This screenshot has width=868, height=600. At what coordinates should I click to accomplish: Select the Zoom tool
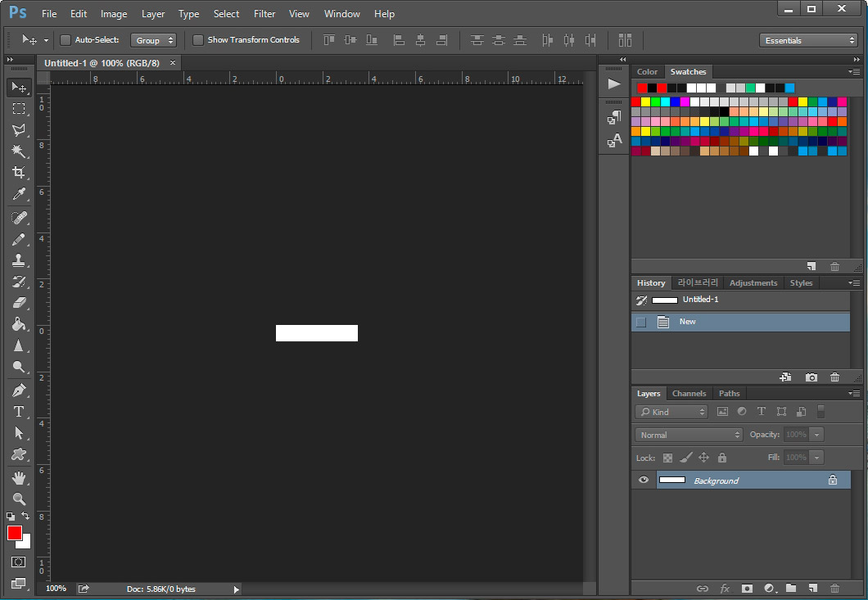coord(19,498)
